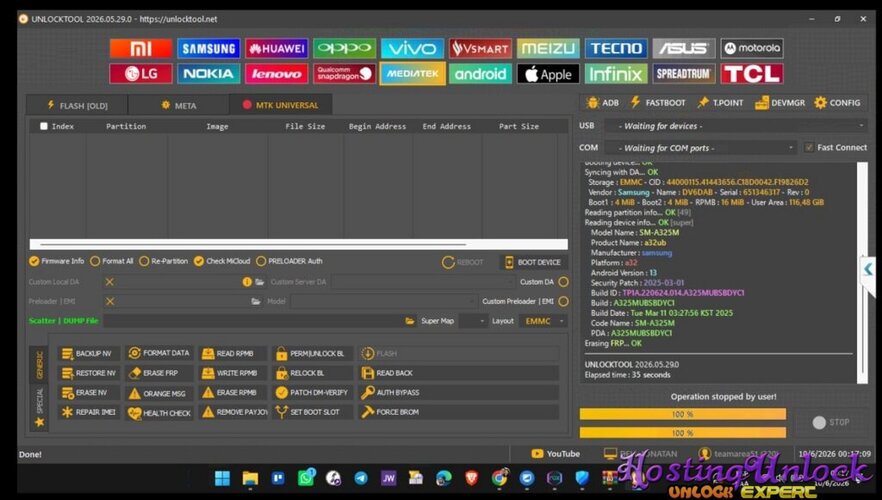
Task: Choose the Tecno brand tile
Action: coord(616,48)
